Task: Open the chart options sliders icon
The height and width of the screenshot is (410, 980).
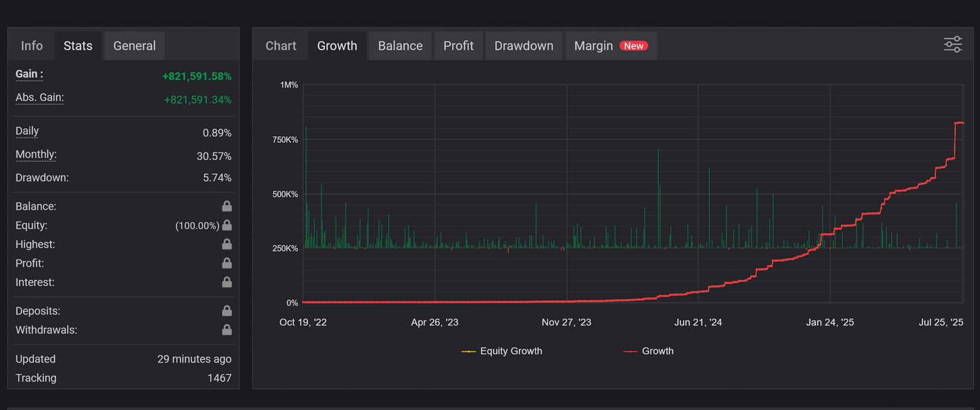Action: (952, 43)
